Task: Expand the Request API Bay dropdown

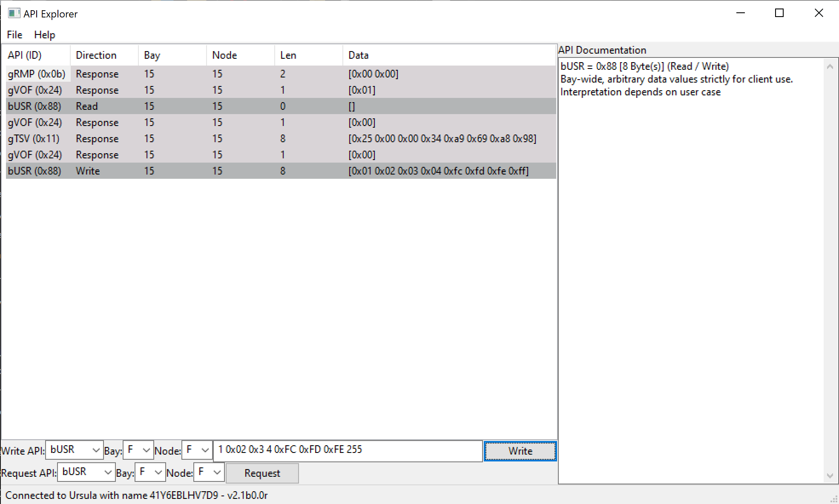Action: [x=158, y=472]
